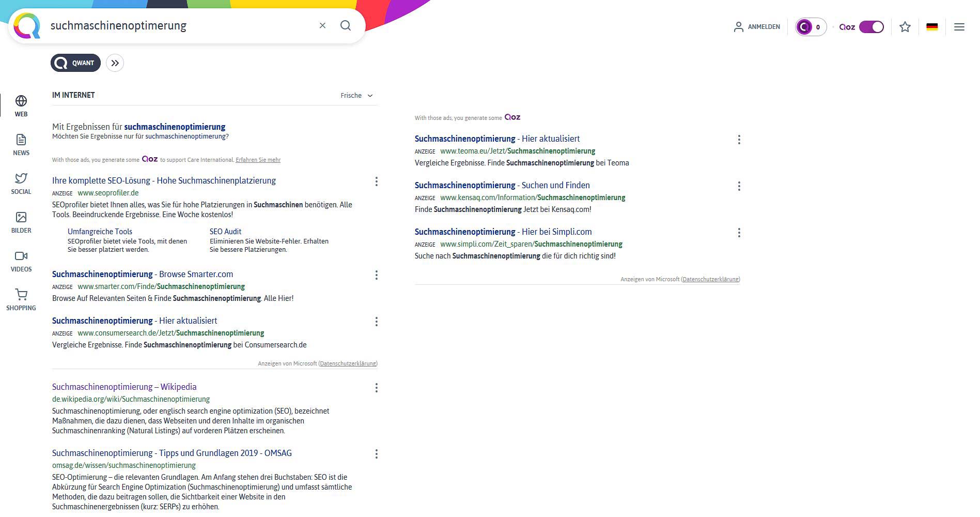This screenshot has width=980, height=517.
Task: Open left Datenschutzerklärung link under ads
Action: click(x=348, y=363)
